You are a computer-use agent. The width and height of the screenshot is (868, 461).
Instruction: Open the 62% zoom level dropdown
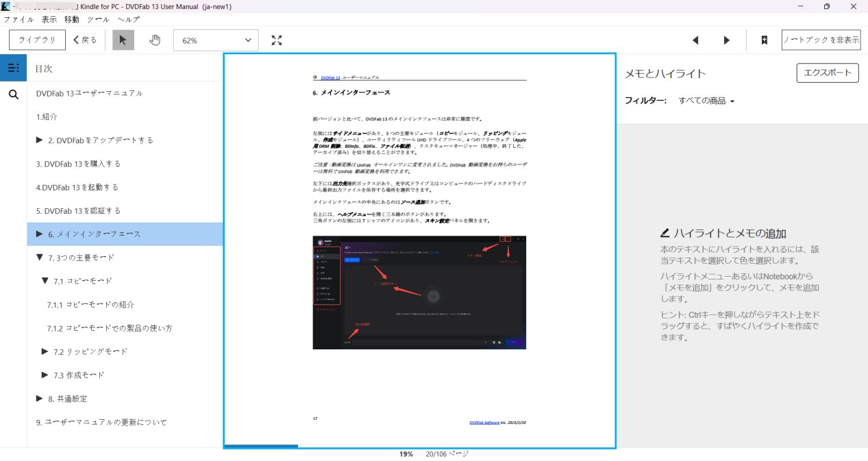(x=216, y=40)
